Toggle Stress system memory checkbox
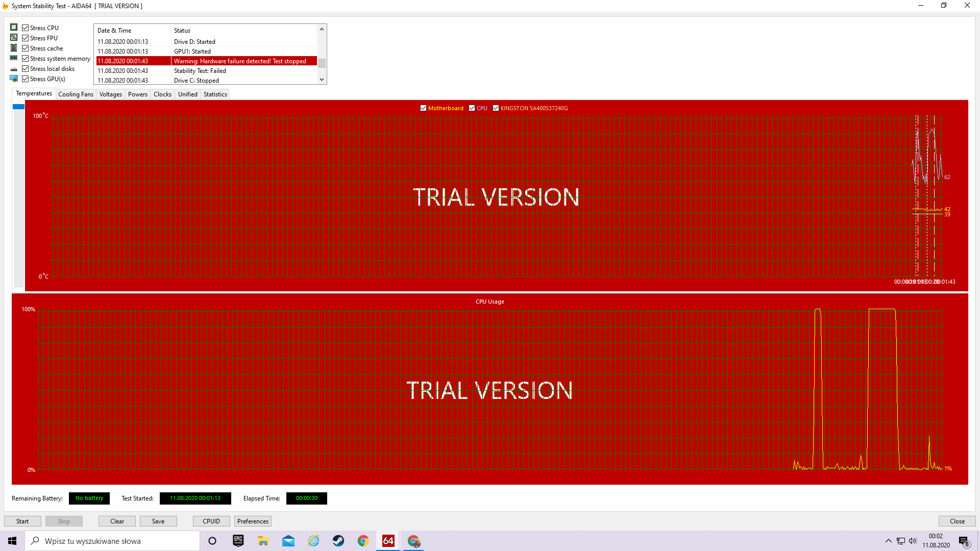Viewport: 980px width, 551px height. pyautogui.click(x=25, y=58)
